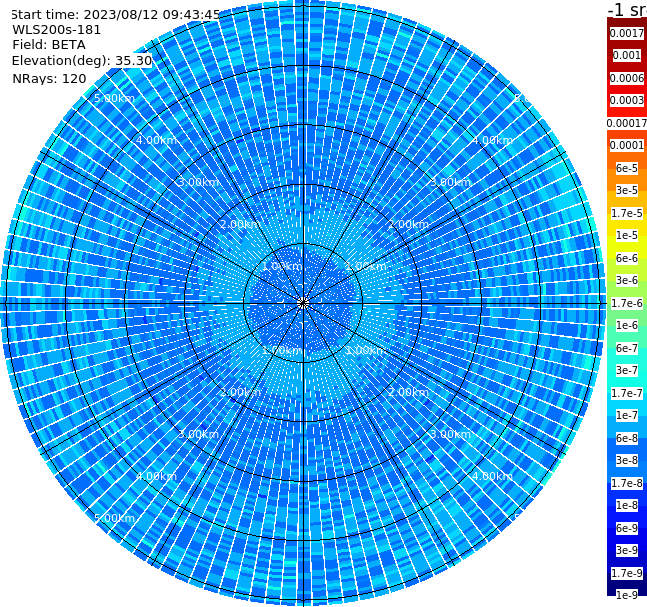Select the '1e-6' colorbar label
Viewport: 647px width, 607px height.
[x=627, y=325]
